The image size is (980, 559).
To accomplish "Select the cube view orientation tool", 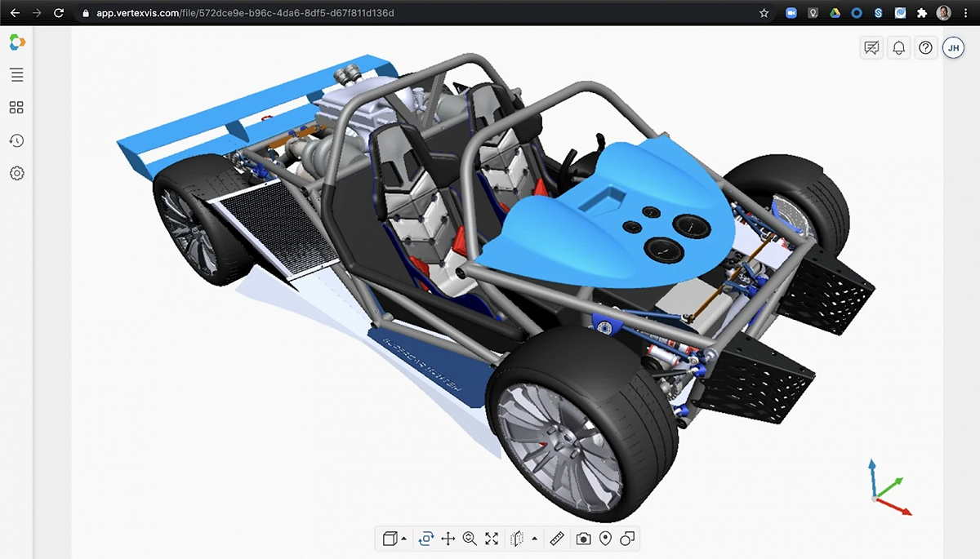I will click(x=390, y=539).
